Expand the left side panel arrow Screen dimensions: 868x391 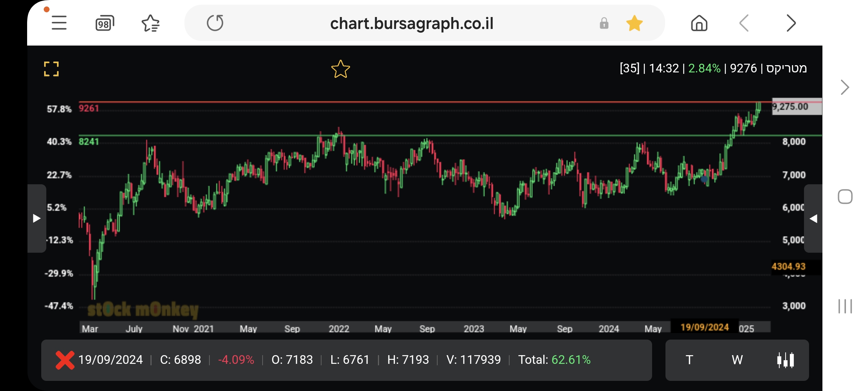pos(37,218)
